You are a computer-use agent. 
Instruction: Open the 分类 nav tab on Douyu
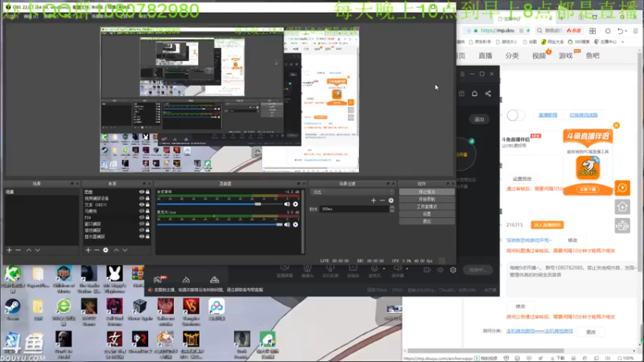point(512,56)
